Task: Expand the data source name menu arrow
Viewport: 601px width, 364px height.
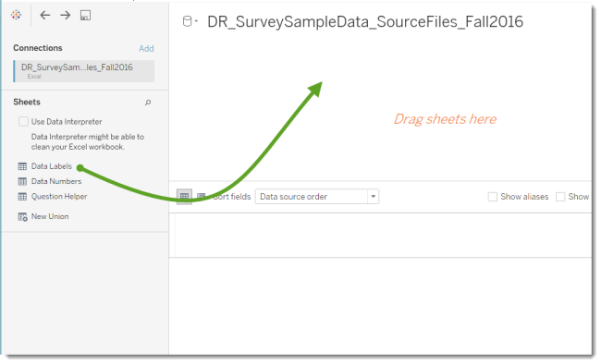Action: click(x=196, y=21)
